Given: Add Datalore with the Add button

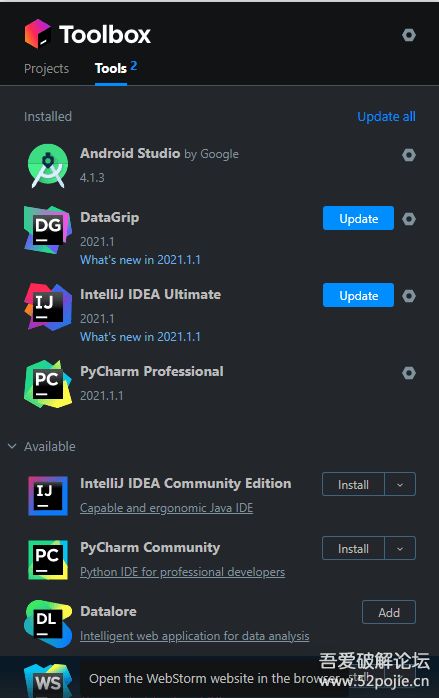Looking at the screenshot, I should (389, 613).
